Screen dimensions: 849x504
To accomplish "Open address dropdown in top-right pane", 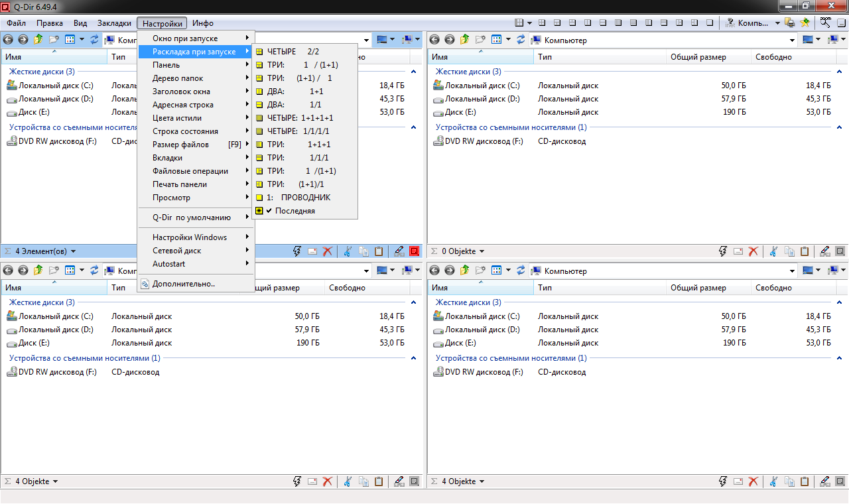I will pos(793,40).
